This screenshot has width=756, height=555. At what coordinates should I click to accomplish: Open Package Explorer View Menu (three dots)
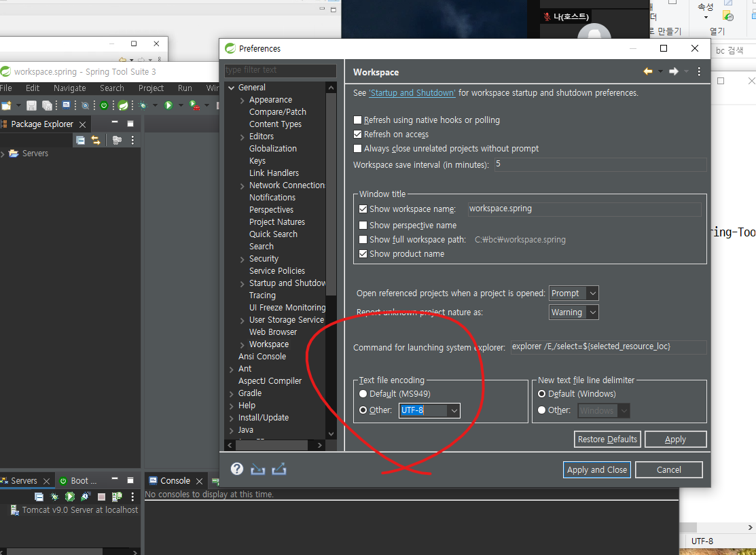[132, 141]
